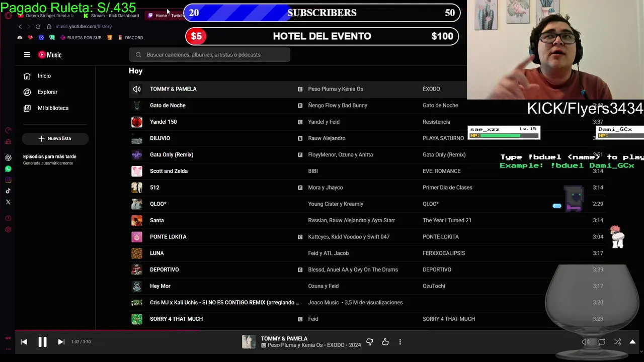Go back with the browser back arrow
The image size is (644, 362).
pos(20,27)
